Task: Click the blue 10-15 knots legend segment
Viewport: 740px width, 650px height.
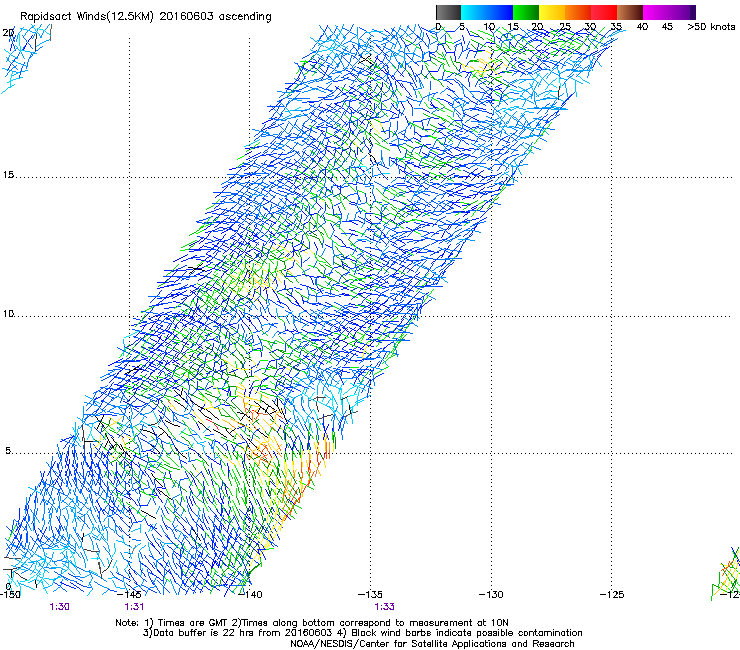Action: click(500, 12)
